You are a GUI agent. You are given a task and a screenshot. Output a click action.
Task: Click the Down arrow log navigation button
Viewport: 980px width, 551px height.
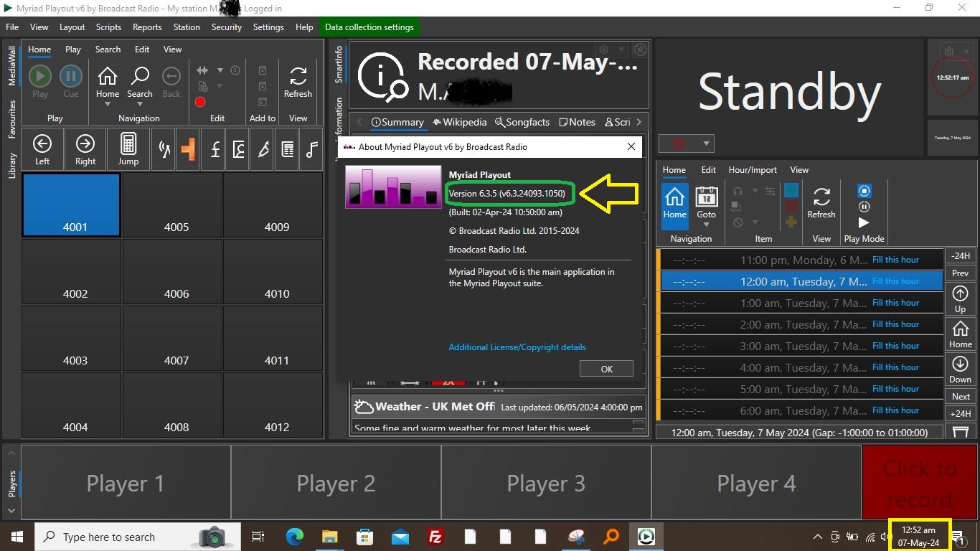click(x=961, y=369)
